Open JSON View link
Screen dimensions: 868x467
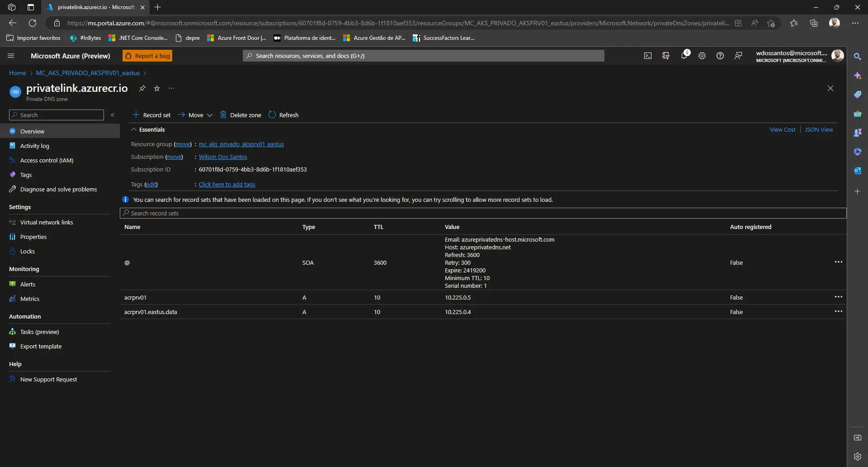(819, 129)
